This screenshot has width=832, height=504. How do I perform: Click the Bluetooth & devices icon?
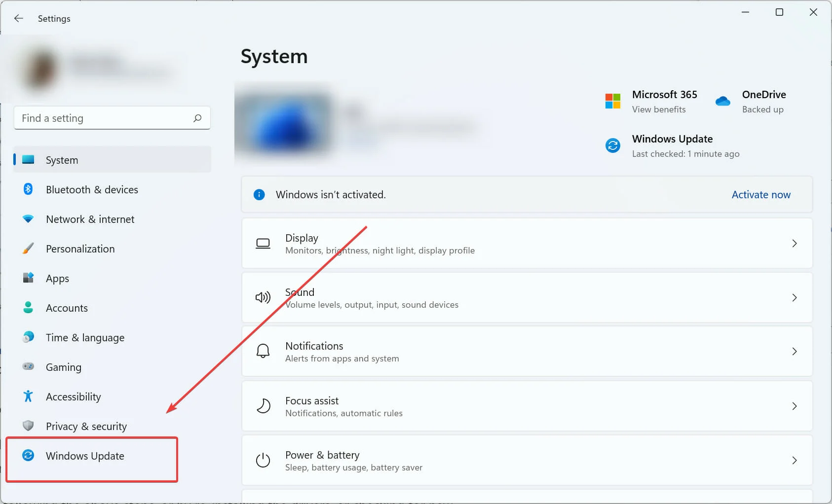click(x=28, y=189)
